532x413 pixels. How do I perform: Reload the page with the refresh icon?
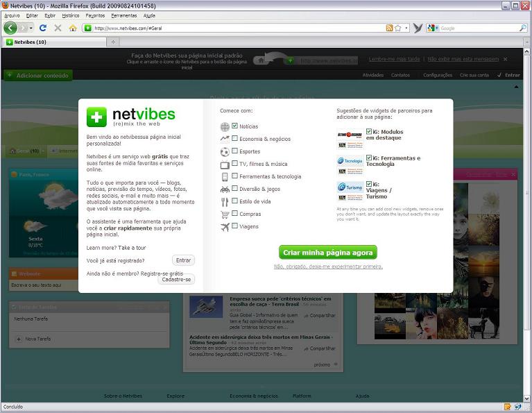click(43, 28)
